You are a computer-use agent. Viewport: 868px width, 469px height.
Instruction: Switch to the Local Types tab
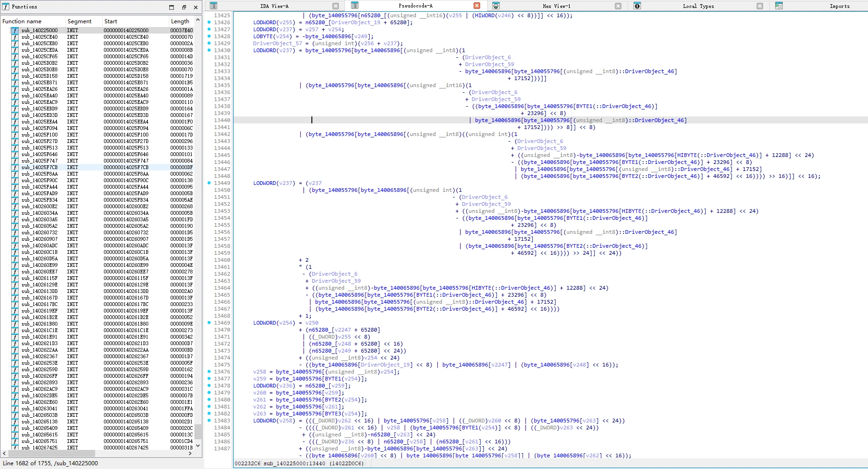698,6
